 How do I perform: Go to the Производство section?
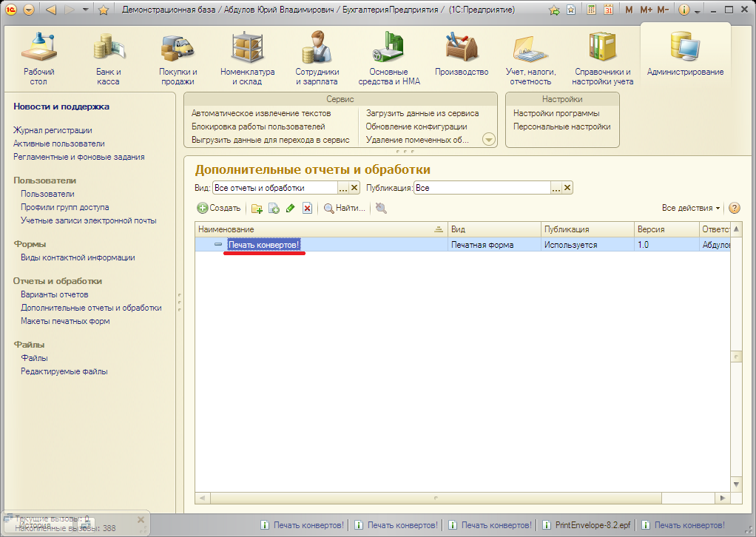tap(462, 58)
